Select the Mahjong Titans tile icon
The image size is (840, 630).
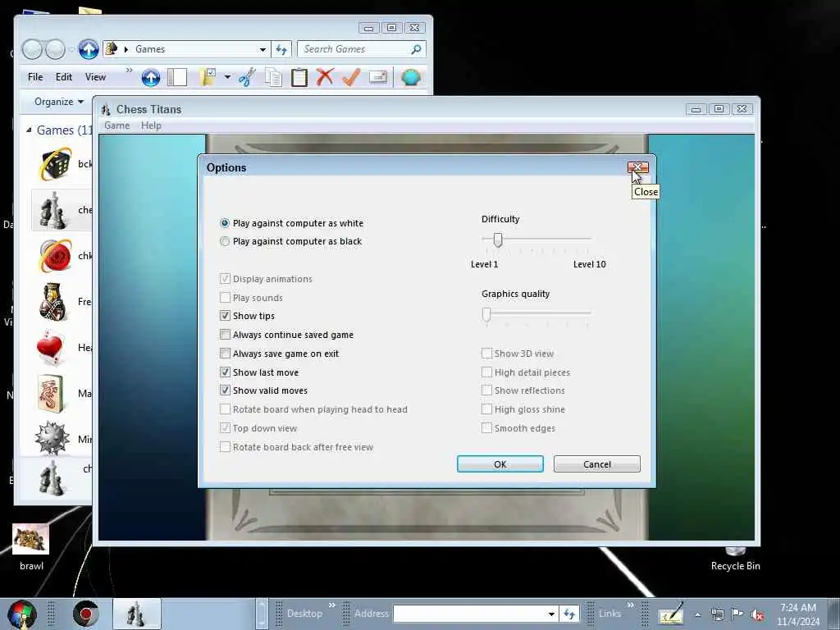point(51,394)
